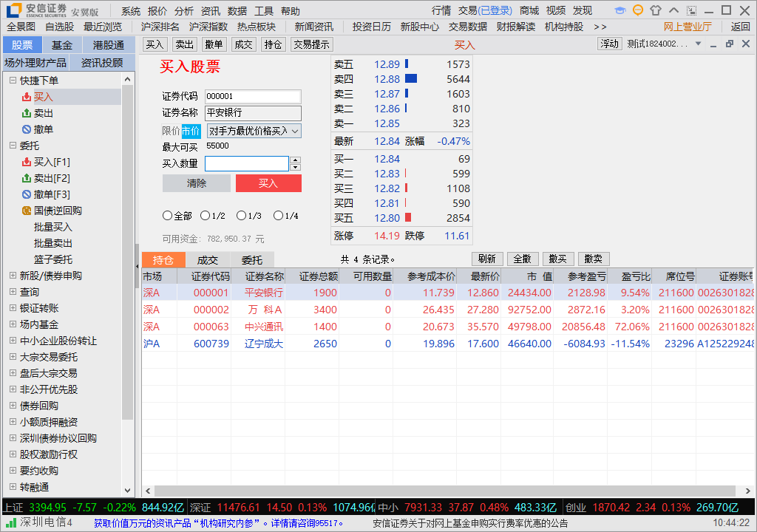Restore the trading panel with the overlap-windows icon

click(730, 44)
